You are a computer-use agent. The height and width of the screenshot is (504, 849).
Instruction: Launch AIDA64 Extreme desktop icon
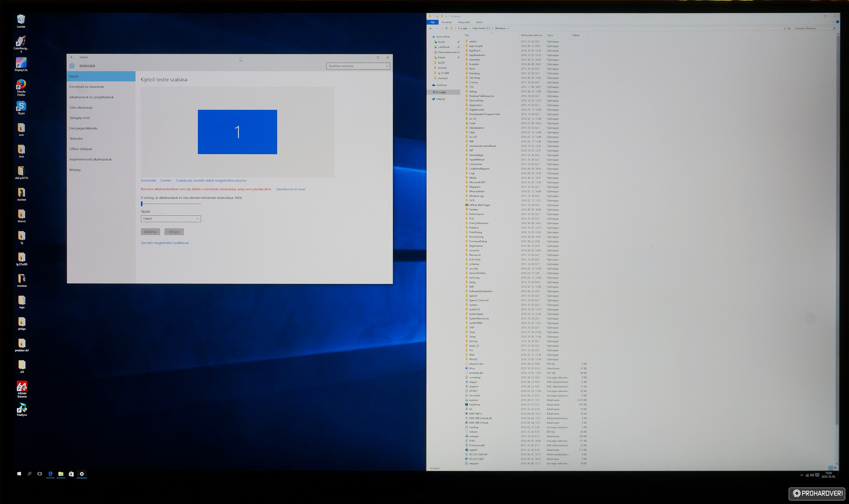22,389
